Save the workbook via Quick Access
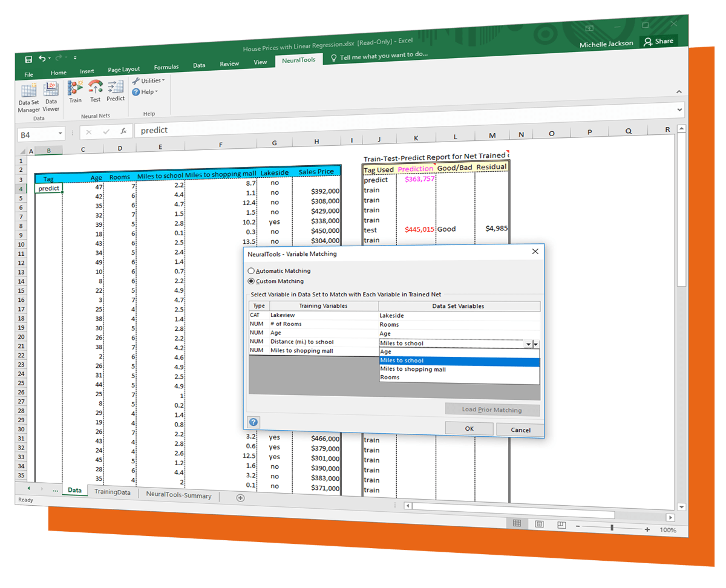Viewport: 726px width, 588px height. 28,59
